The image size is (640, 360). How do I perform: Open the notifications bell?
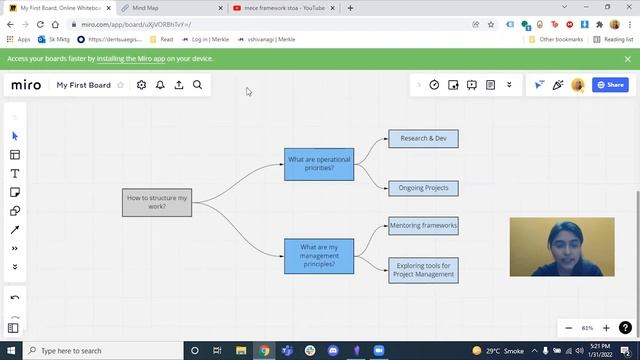(x=160, y=85)
